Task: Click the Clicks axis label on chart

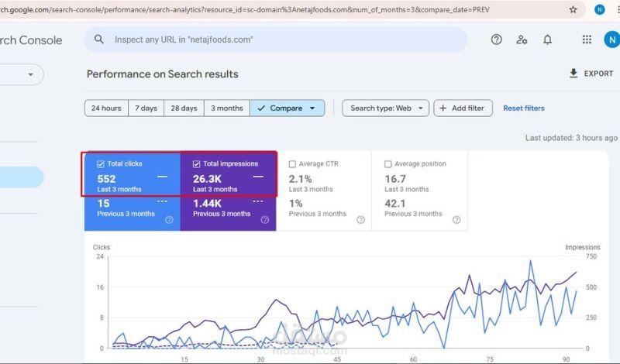Action: pos(102,247)
